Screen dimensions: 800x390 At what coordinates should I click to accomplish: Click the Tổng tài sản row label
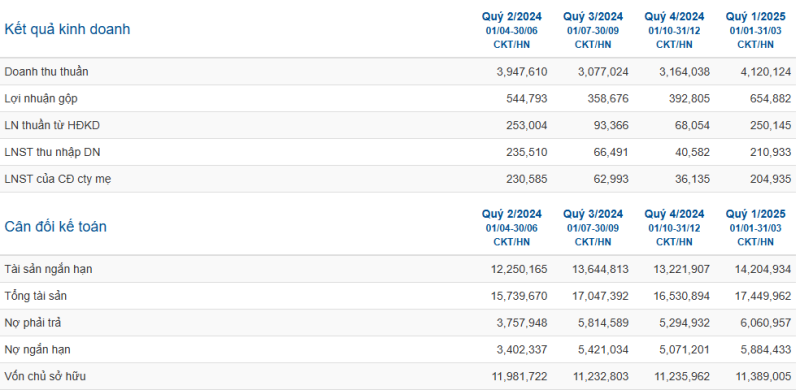[36, 296]
